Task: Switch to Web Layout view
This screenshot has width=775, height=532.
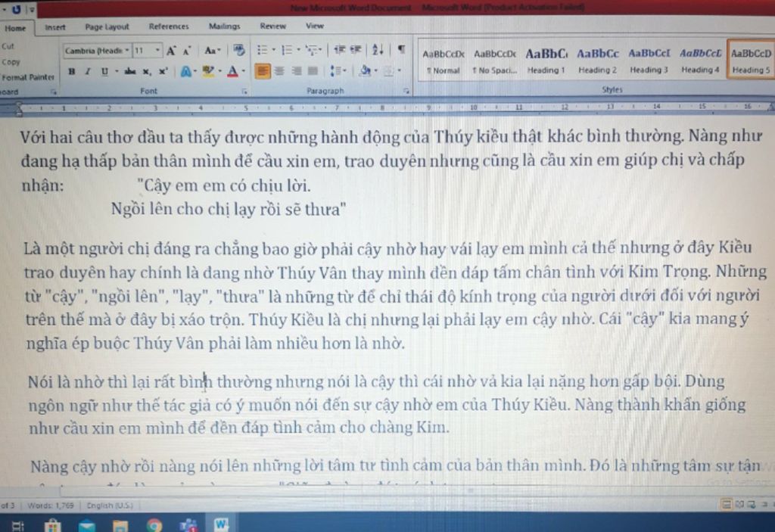Action: 752,504
